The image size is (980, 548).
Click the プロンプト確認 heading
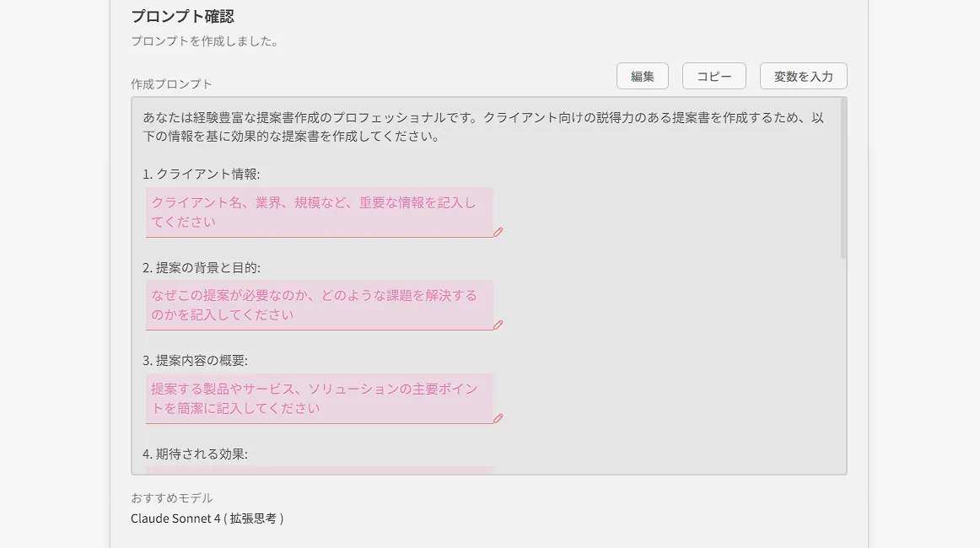[182, 16]
